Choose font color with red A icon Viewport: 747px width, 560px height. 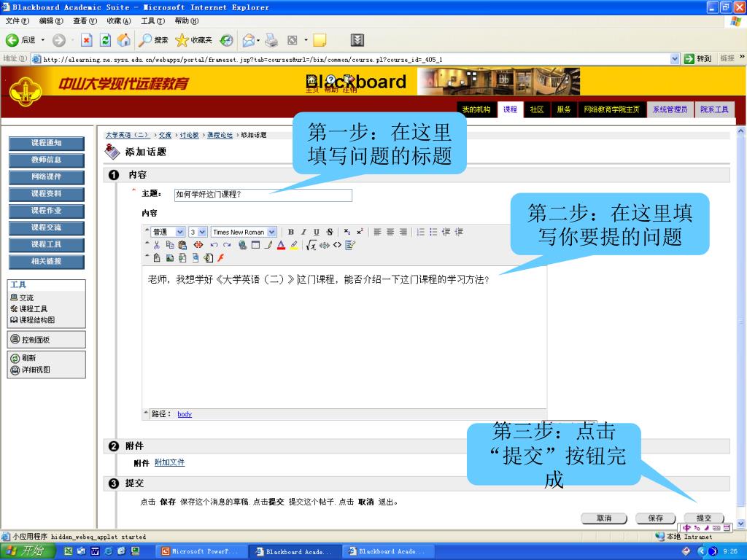point(281,245)
